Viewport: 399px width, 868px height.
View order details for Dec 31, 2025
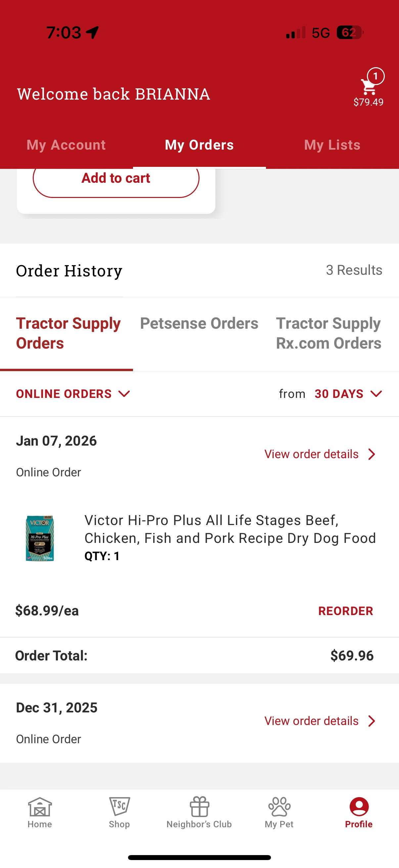pos(311,721)
